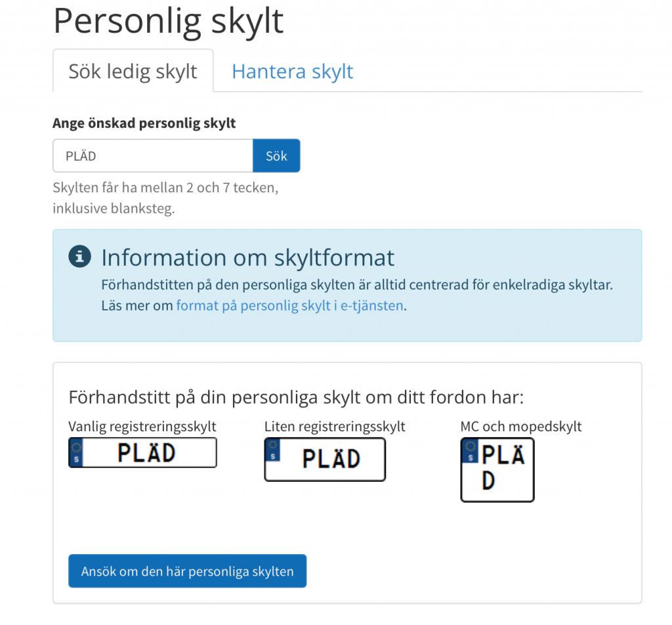Open format på personlig skylt i e-tjänsten link
This screenshot has width=672, height=625.
coord(289,305)
